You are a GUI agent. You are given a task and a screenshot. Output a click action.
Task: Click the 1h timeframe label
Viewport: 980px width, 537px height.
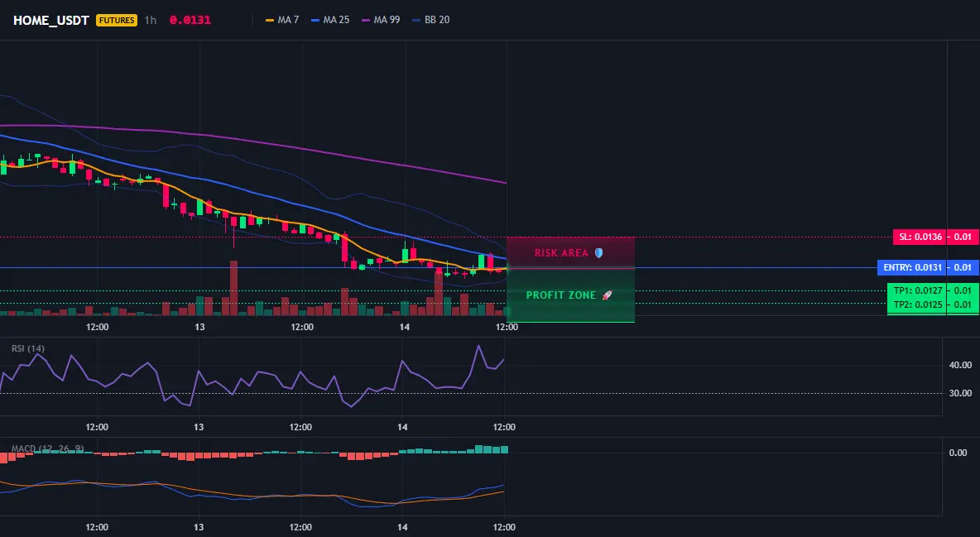(x=151, y=20)
